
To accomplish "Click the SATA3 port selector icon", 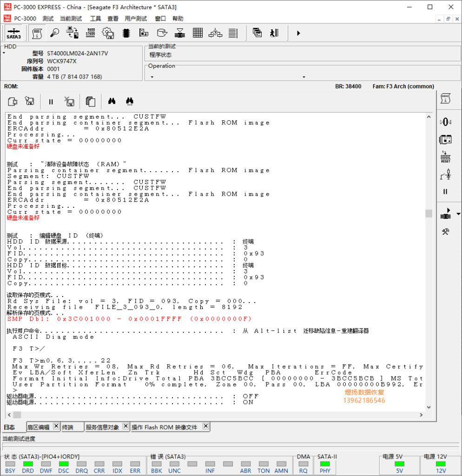I will (13, 33).
